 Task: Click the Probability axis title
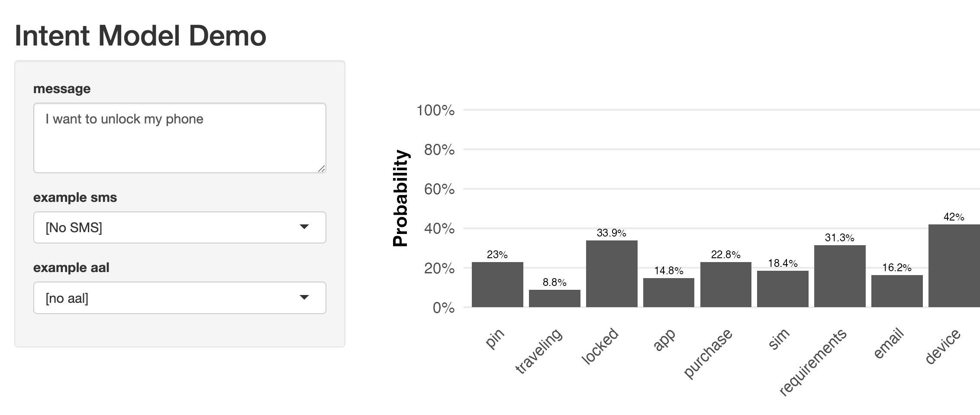401,198
